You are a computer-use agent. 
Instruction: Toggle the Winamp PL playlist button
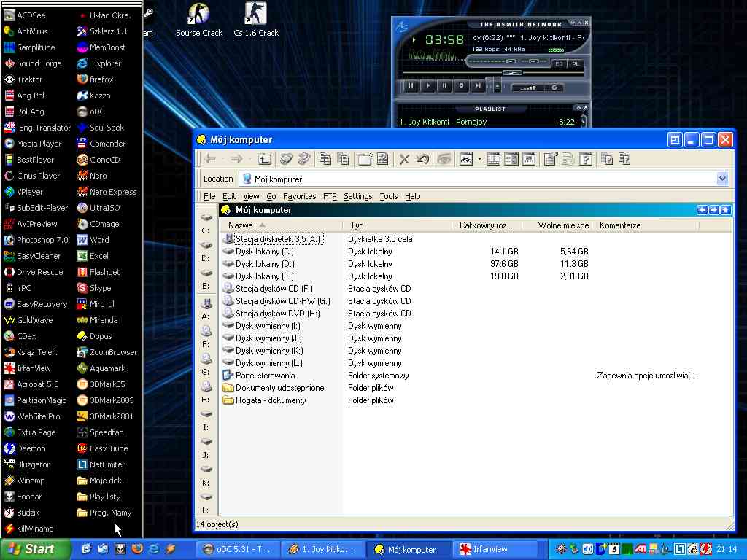coord(576,64)
